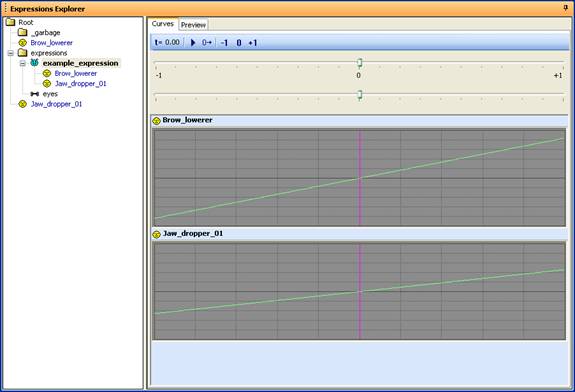The image size is (575, 392).
Task: Click the Root folder icon
Action: pyautogui.click(x=11, y=22)
